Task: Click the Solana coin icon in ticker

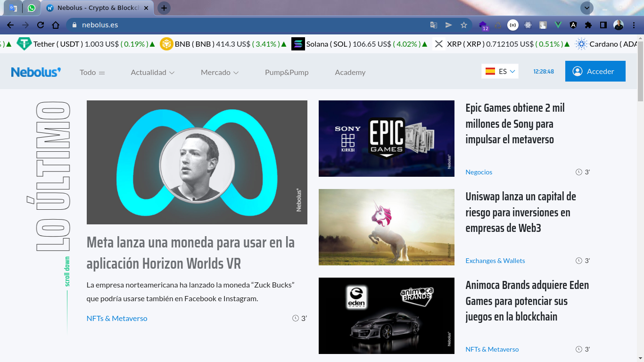Action: pos(298,44)
